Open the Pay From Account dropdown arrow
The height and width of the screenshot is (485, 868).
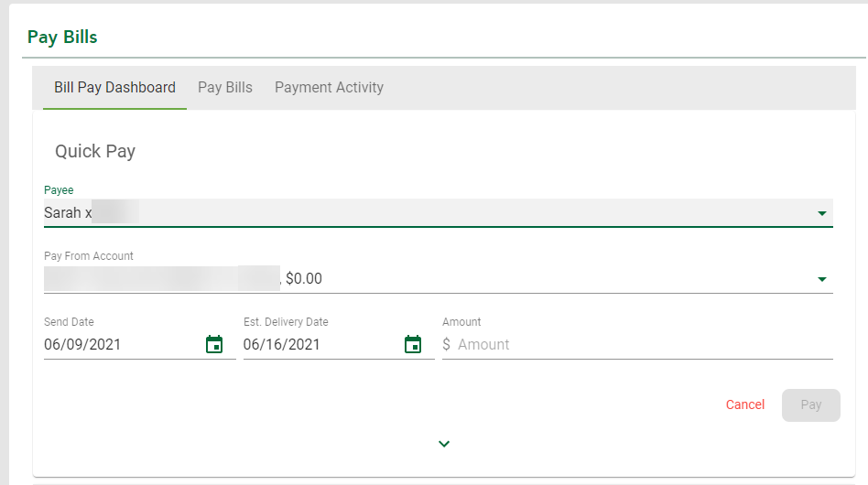tap(822, 279)
